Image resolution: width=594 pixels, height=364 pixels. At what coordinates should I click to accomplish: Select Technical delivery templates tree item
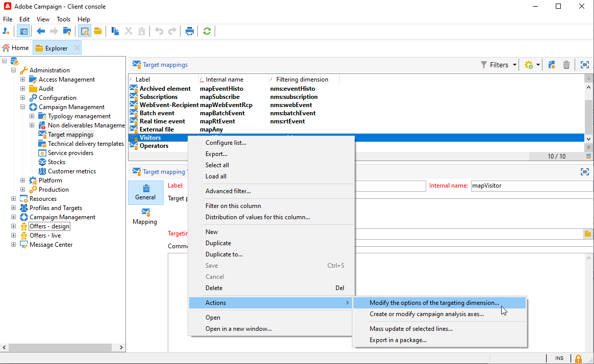(x=86, y=144)
